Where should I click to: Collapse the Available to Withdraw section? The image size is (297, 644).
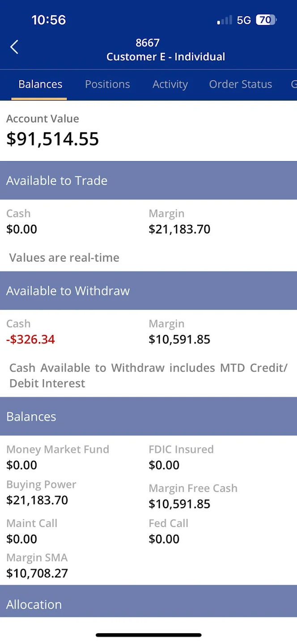(68, 290)
